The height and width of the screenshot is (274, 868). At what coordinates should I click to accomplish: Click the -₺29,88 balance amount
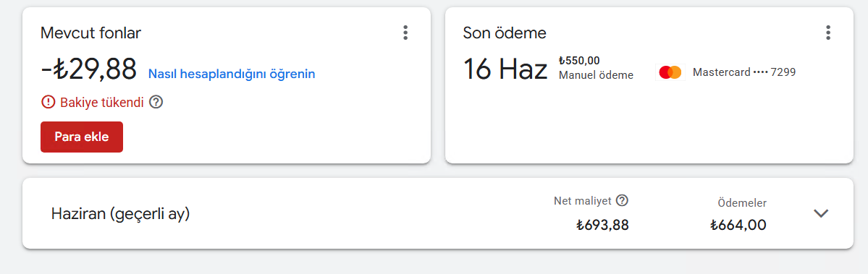[88, 69]
